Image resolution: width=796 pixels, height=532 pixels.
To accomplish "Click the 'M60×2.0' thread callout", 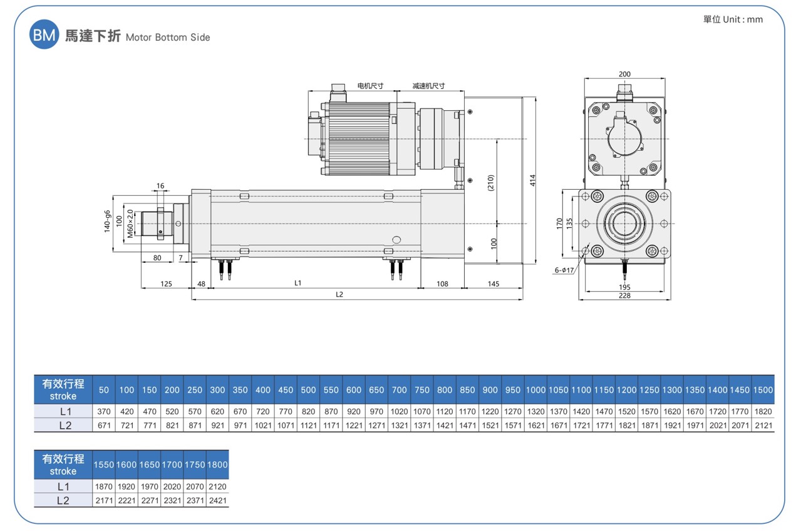I will [130, 223].
